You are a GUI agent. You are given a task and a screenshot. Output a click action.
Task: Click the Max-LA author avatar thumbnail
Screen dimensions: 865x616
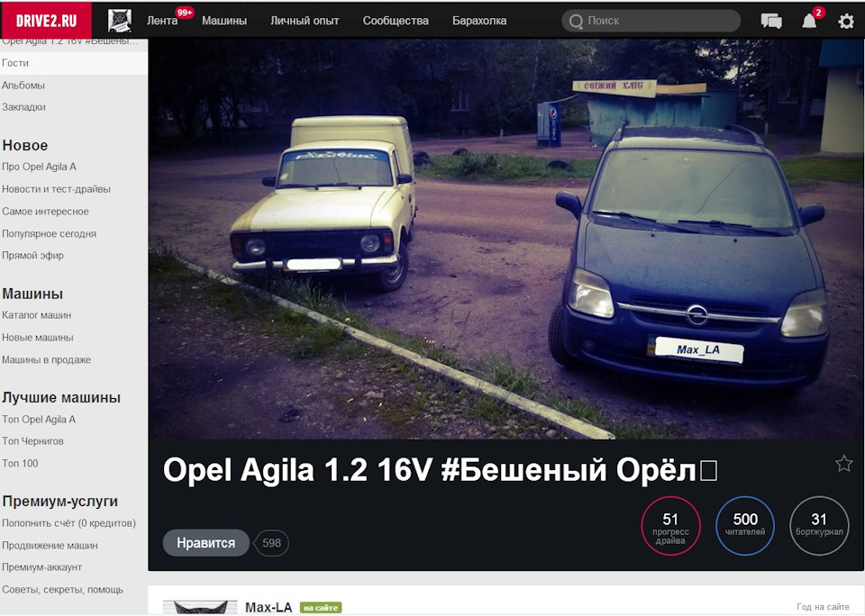click(200, 607)
